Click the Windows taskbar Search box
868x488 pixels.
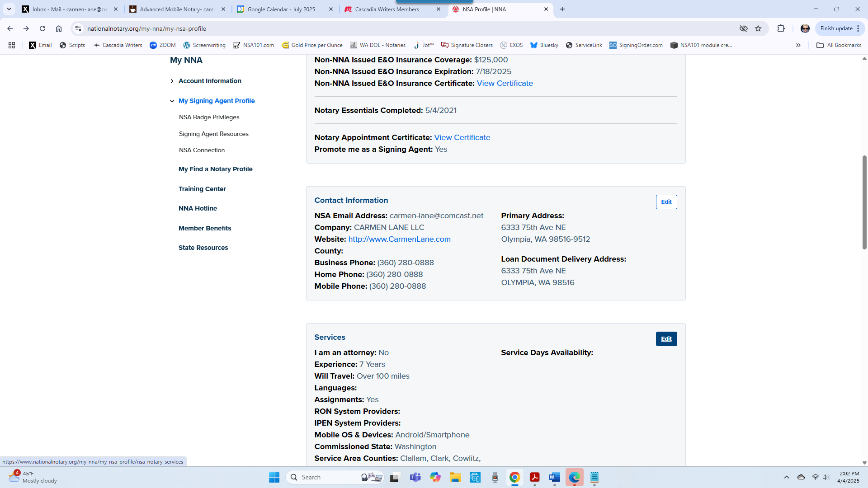coord(335,477)
